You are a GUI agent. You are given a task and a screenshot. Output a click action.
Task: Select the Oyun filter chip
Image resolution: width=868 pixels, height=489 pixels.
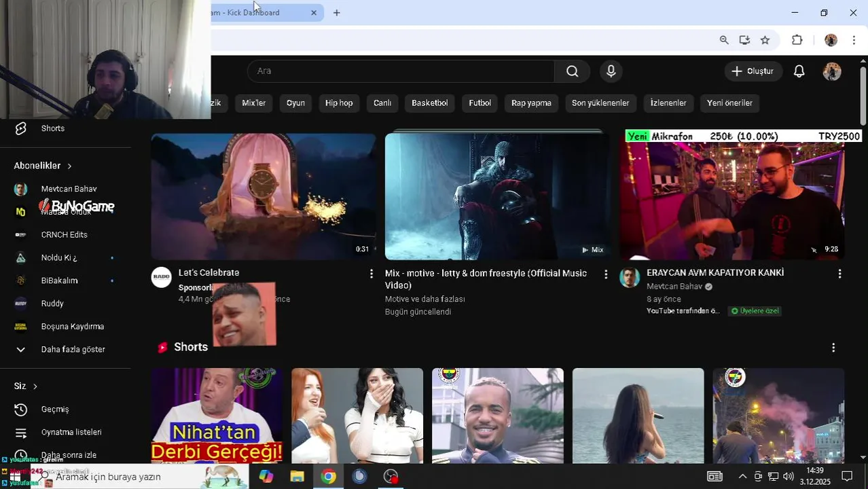[295, 103]
